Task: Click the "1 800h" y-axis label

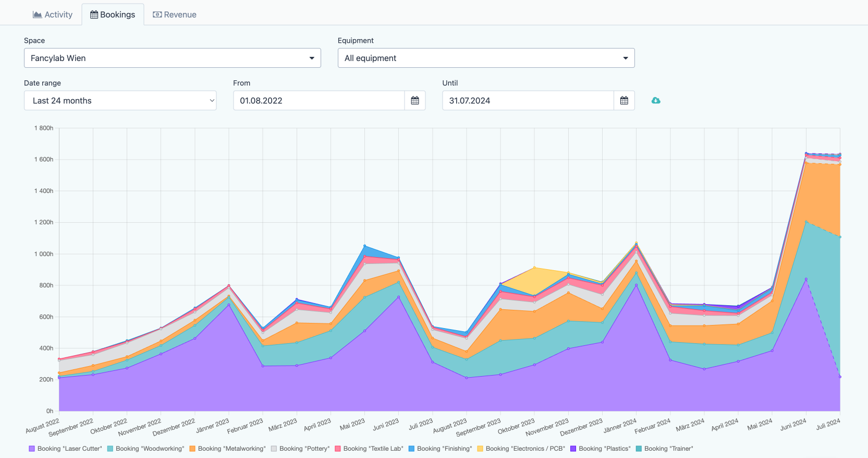Action: pos(44,128)
